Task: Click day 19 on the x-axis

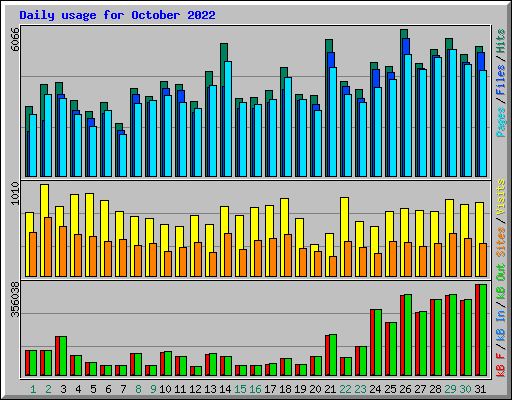Action: [x=300, y=389]
